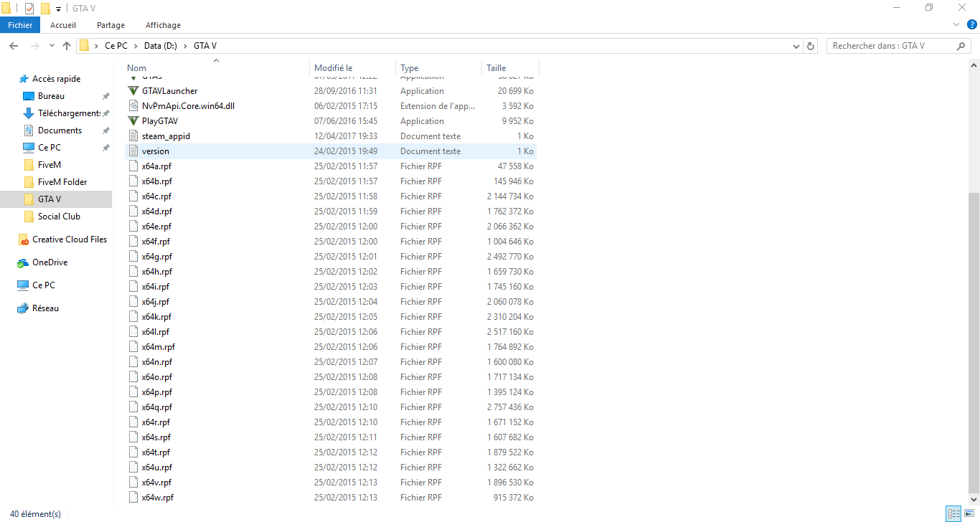This screenshot has width=980, height=522.
Task: Go forward with the right arrow
Action: coord(35,46)
